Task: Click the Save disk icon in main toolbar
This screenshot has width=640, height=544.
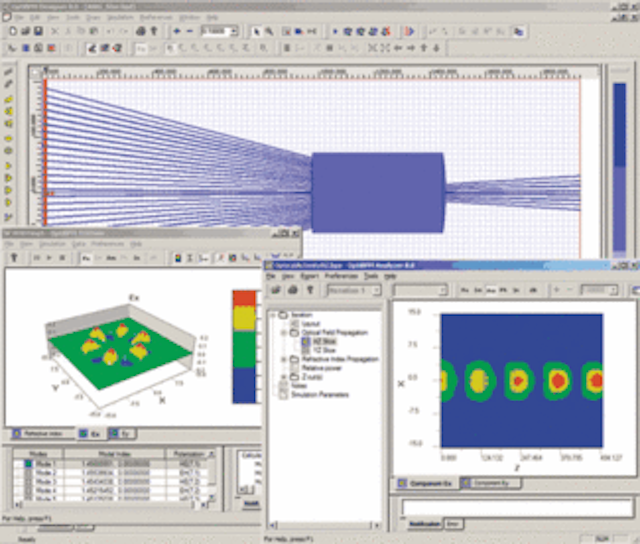Action: coord(38,31)
